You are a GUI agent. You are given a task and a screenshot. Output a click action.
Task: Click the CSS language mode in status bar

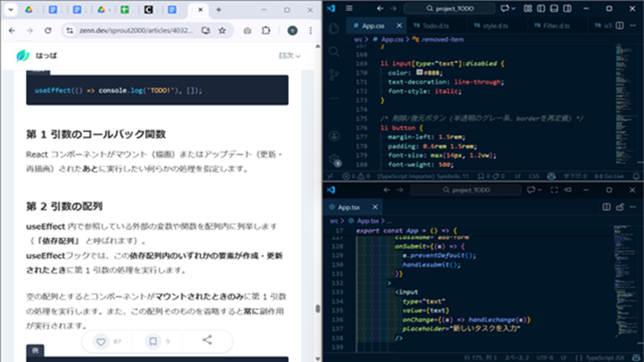coord(534,176)
